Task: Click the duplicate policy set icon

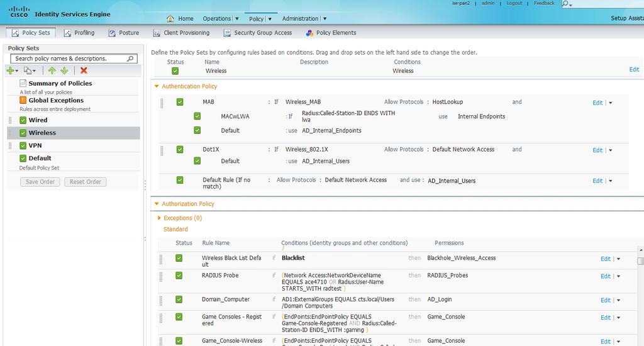Action: (28, 70)
